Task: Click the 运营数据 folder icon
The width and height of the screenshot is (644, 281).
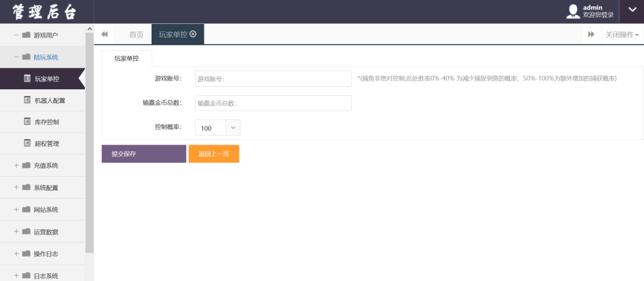Action: (26, 231)
